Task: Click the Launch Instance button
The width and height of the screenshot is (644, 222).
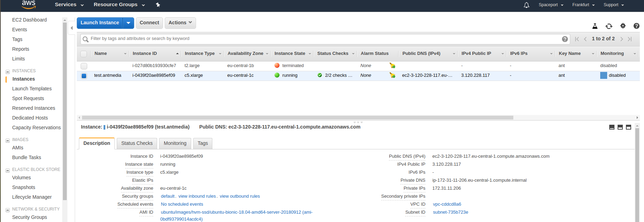Action: tap(100, 23)
